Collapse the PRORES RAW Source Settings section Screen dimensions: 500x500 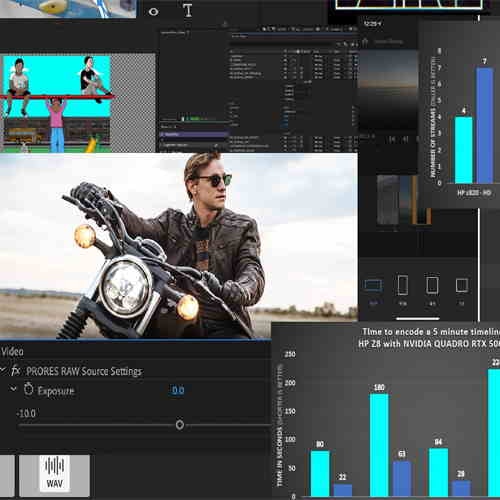[3, 370]
